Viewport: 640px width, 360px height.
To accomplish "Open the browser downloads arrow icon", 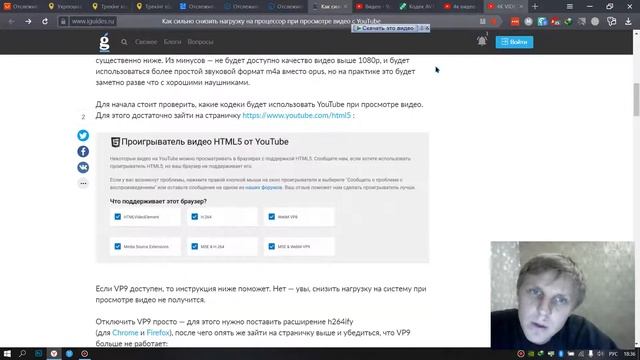I will tap(628, 22).
